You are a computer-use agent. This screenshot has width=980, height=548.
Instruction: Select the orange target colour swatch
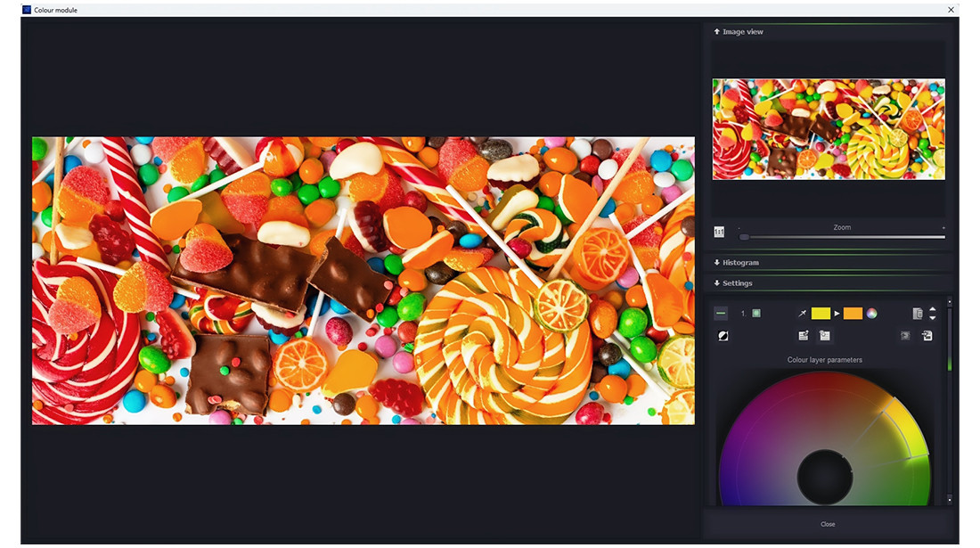click(x=853, y=314)
